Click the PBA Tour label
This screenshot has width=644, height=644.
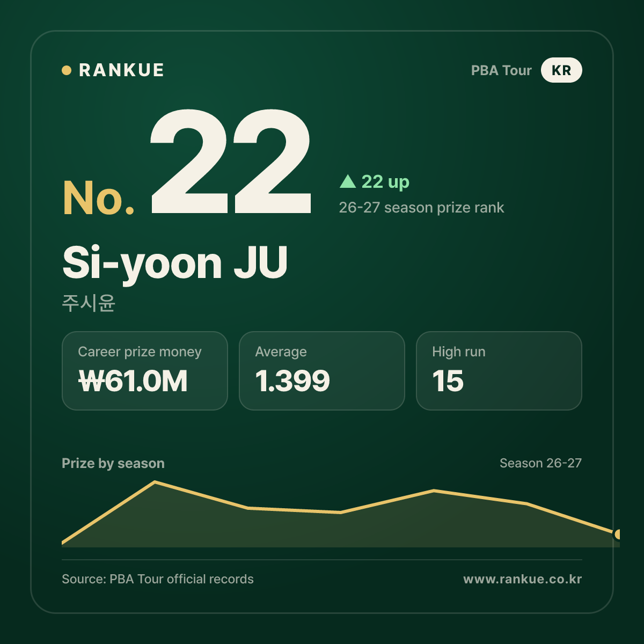pos(501,70)
